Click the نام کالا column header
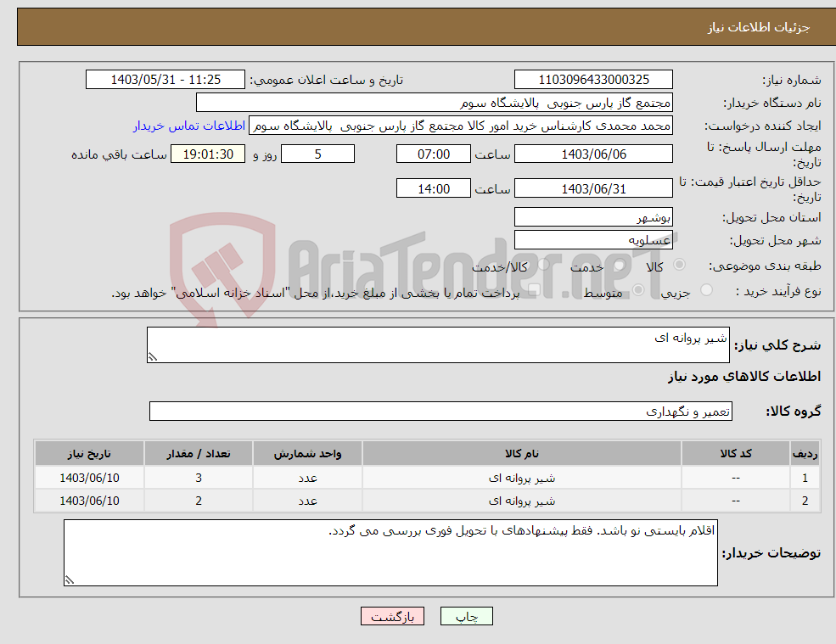The image size is (836, 644). tap(522, 454)
